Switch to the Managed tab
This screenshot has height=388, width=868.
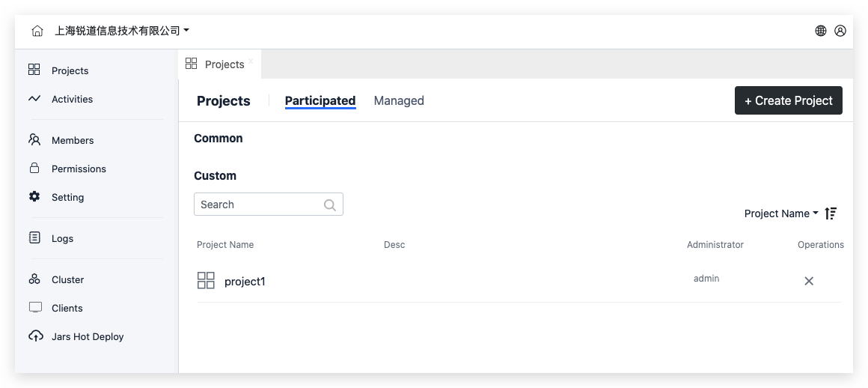399,100
